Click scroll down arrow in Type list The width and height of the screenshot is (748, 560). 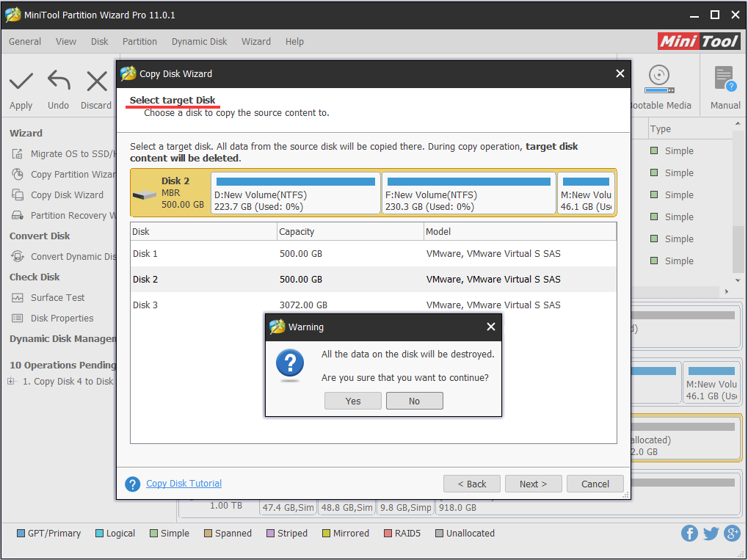point(738,280)
